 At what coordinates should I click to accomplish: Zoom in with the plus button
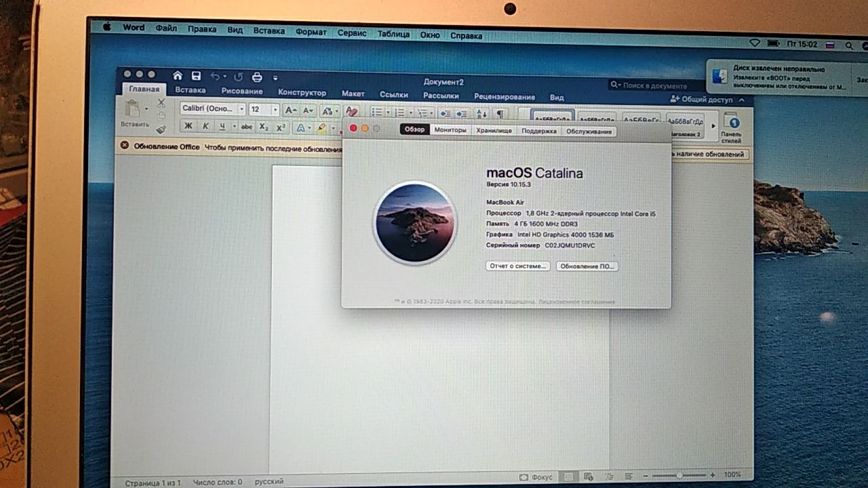(713, 476)
